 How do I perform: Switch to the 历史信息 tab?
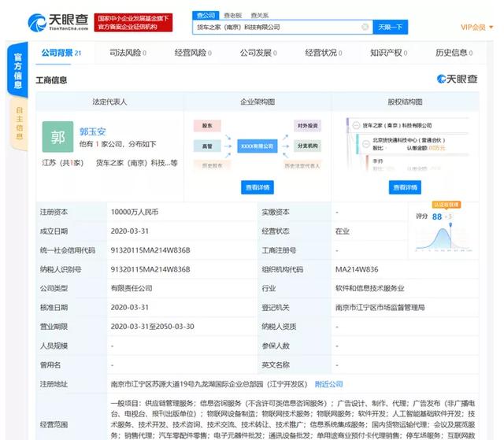tap(454, 53)
